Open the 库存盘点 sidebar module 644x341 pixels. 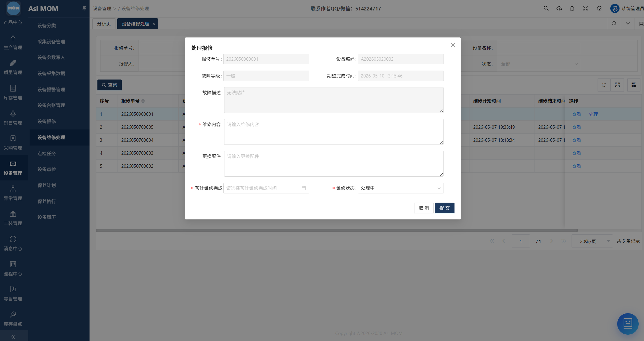pos(13,319)
